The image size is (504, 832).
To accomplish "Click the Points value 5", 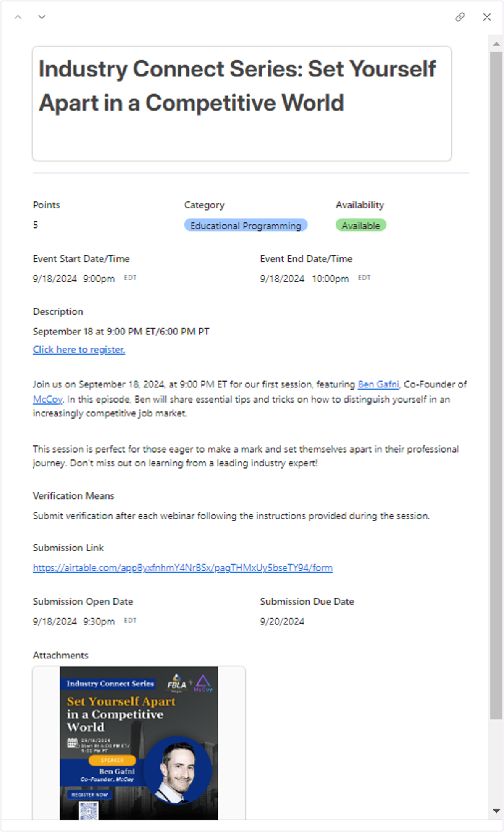I will 36,225.
